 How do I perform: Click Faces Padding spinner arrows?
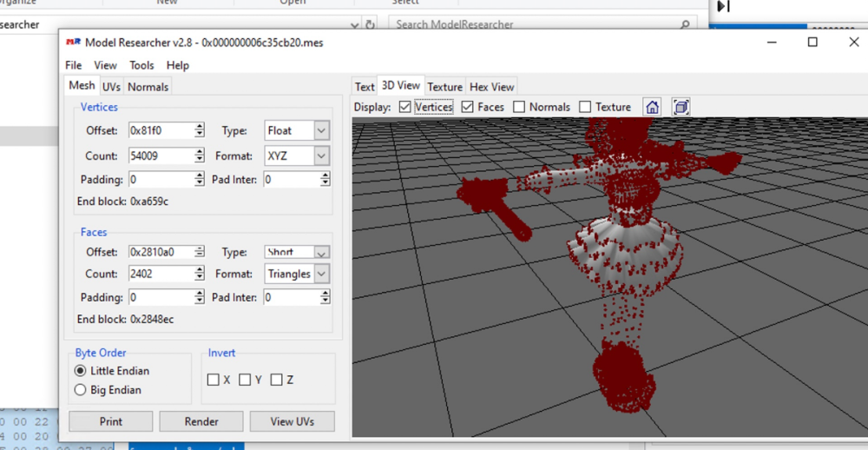coord(200,298)
